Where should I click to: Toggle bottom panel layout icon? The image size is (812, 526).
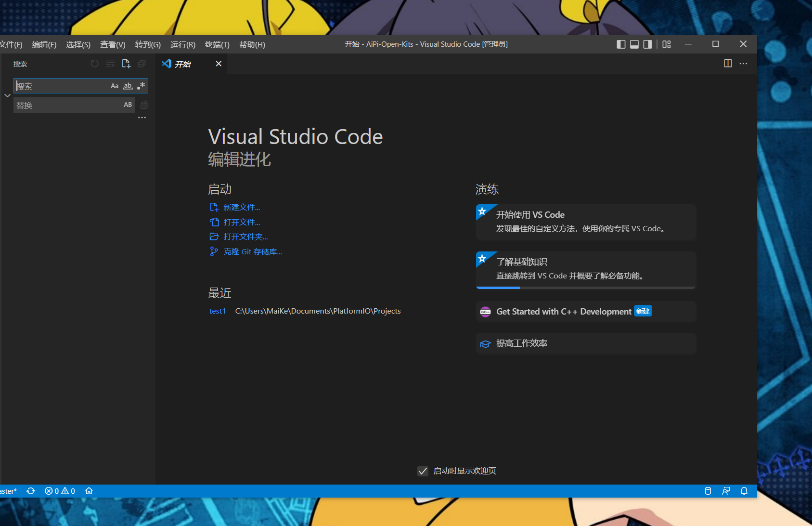click(634, 44)
